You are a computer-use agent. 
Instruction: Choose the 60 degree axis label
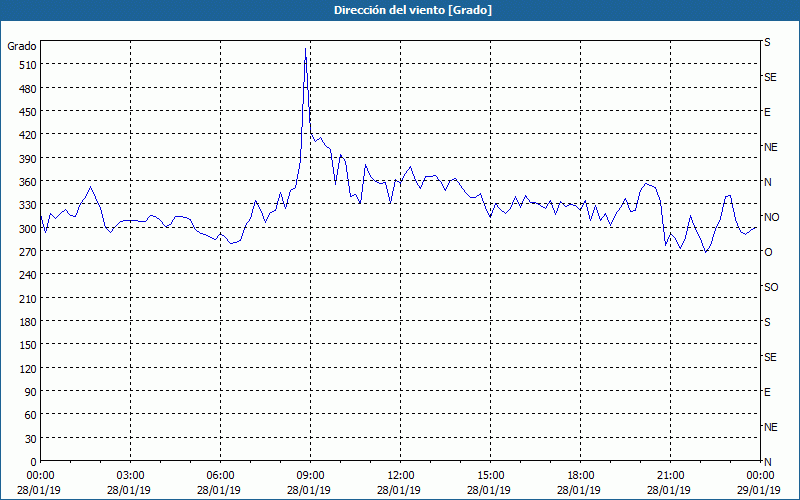click(x=31, y=415)
